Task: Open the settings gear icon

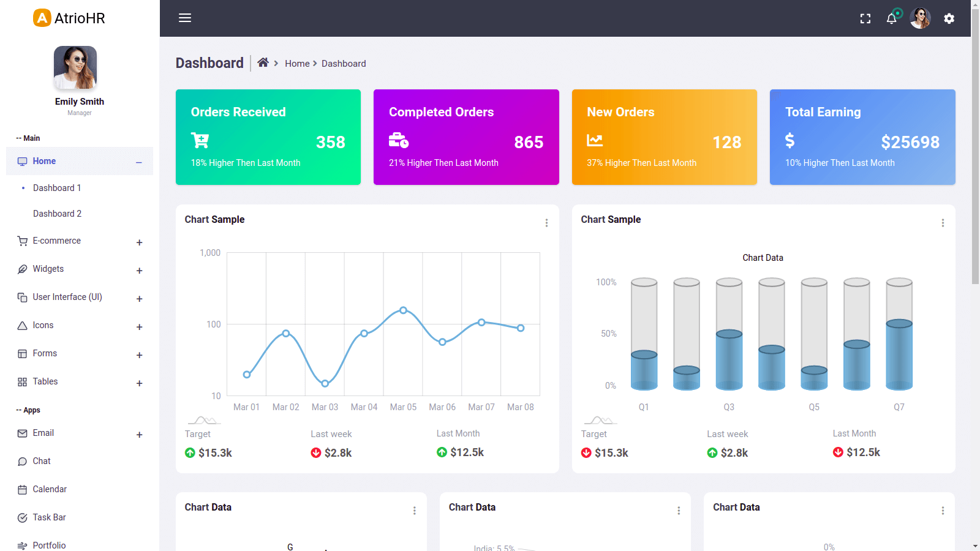Action: pos(949,18)
